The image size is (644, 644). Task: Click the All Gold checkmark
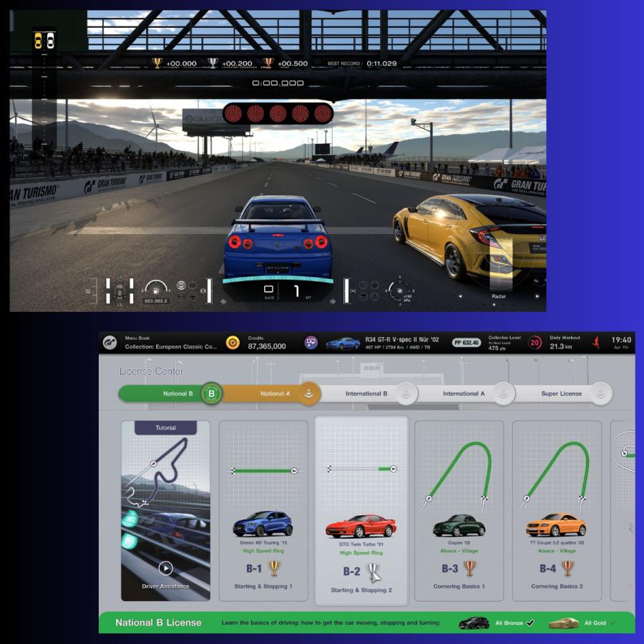coord(613,623)
